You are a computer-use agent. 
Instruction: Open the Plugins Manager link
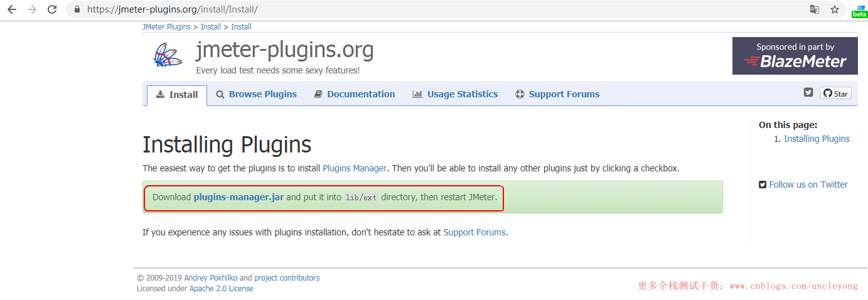click(355, 168)
